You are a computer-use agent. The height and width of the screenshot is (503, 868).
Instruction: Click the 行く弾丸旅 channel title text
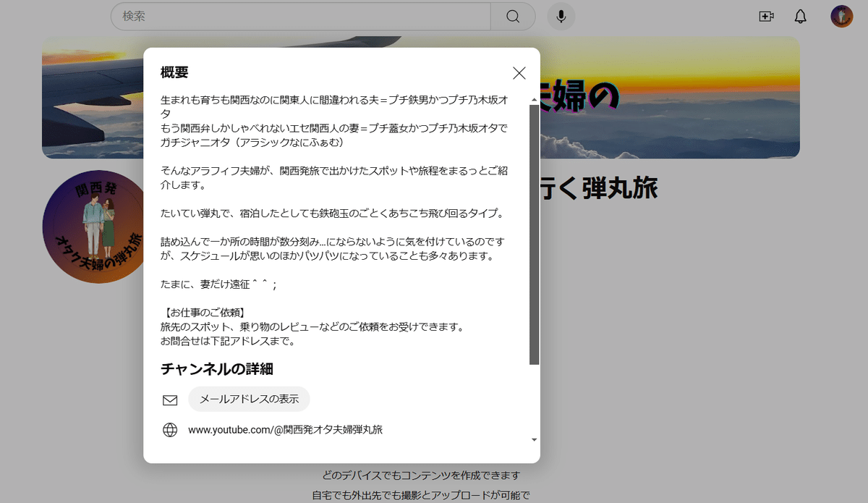600,188
